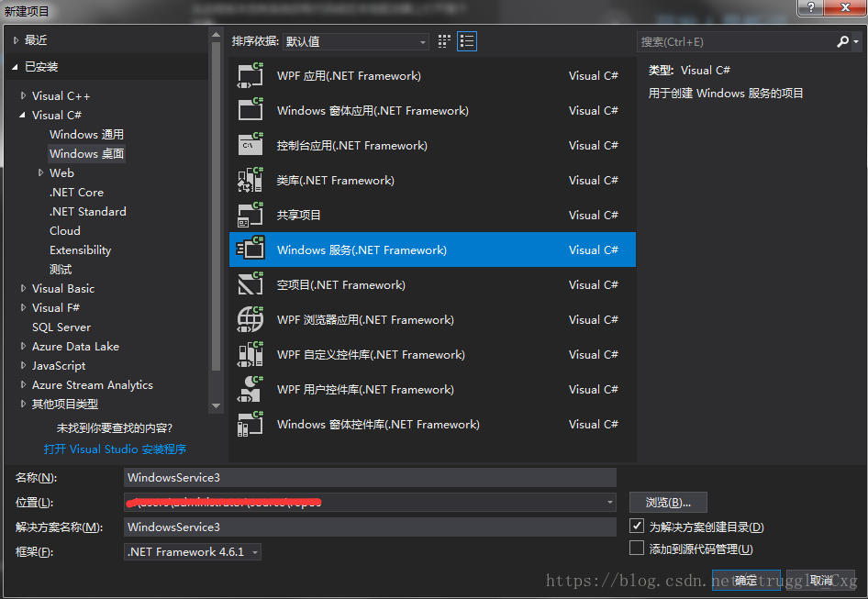Select Extensibility tree item
Viewport: 868px width, 599px height.
click(x=80, y=250)
